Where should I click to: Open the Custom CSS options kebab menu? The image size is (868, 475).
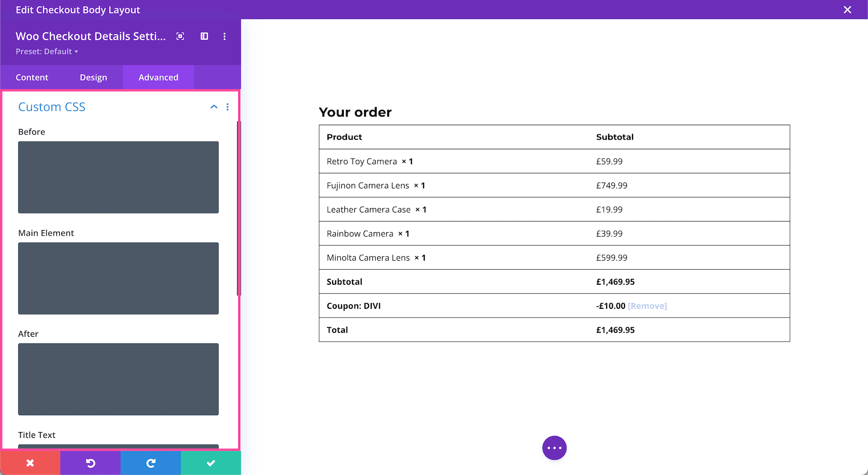[228, 107]
